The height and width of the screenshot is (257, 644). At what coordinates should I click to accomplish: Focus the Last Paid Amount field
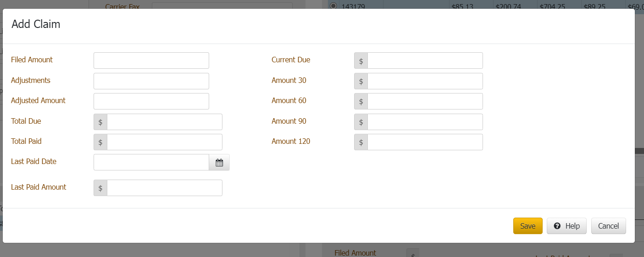[x=164, y=188]
